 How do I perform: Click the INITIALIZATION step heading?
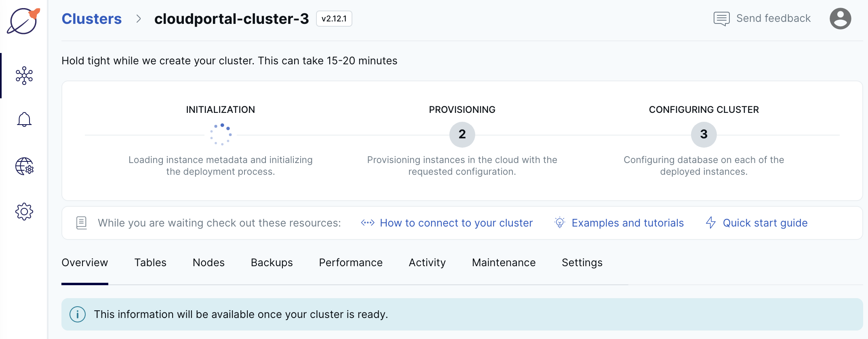click(221, 110)
